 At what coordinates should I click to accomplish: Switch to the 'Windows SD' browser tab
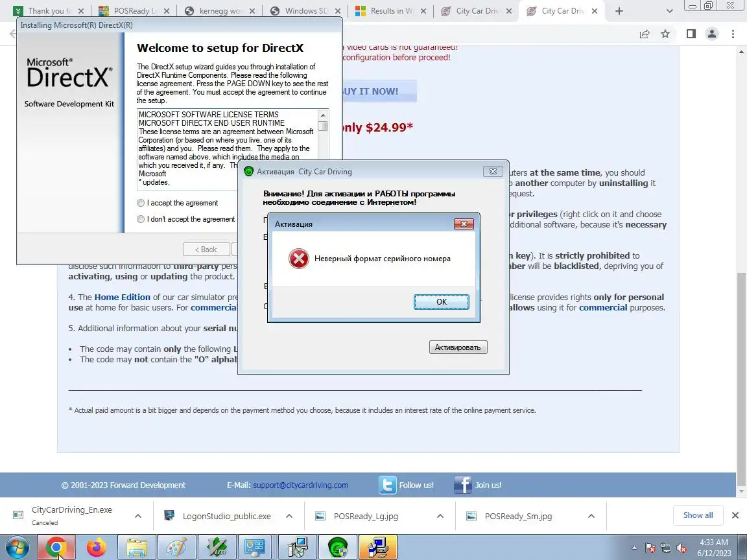click(306, 11)
